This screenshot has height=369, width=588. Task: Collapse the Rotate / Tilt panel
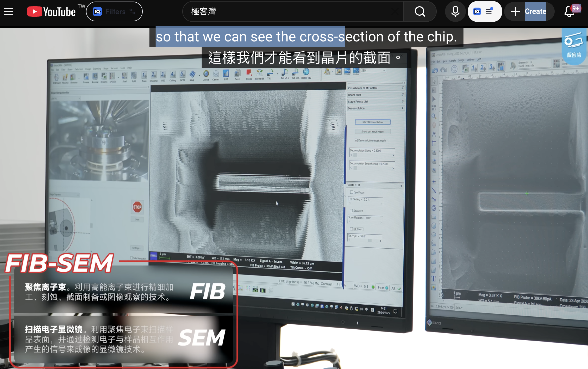click(x=401, y=186)
